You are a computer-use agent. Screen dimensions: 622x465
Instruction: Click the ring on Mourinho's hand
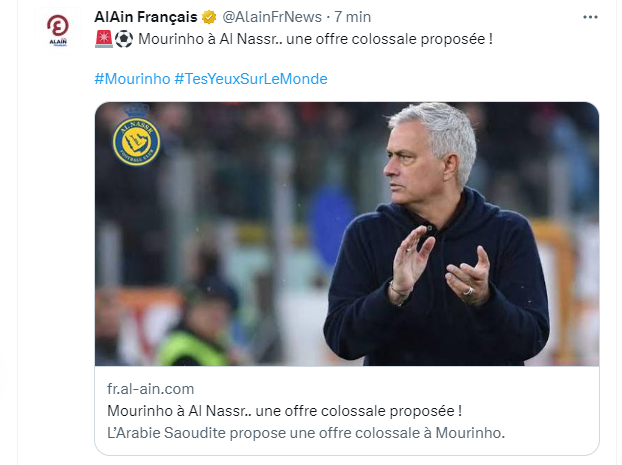tap(467, 290)
